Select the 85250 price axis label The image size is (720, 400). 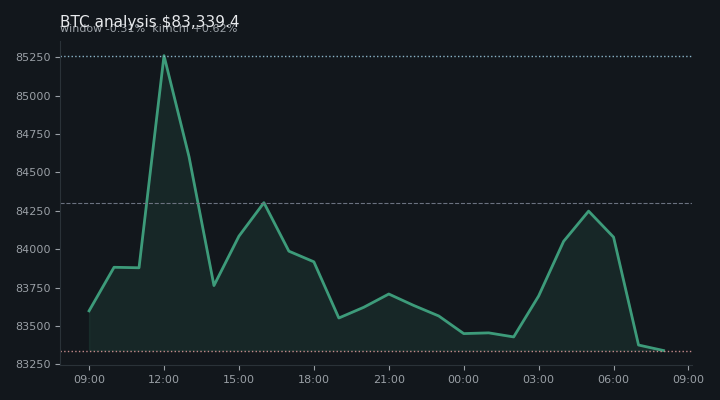point(33,57)
